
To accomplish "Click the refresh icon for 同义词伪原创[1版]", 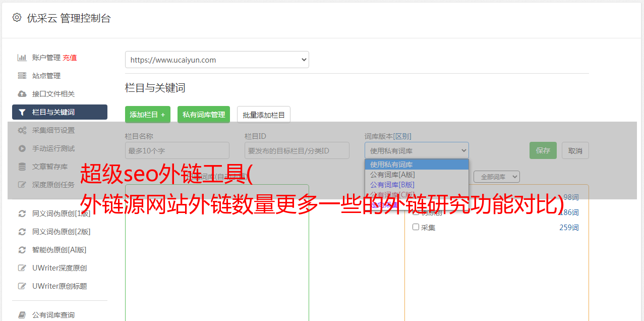I will click(x=22, y=213).
